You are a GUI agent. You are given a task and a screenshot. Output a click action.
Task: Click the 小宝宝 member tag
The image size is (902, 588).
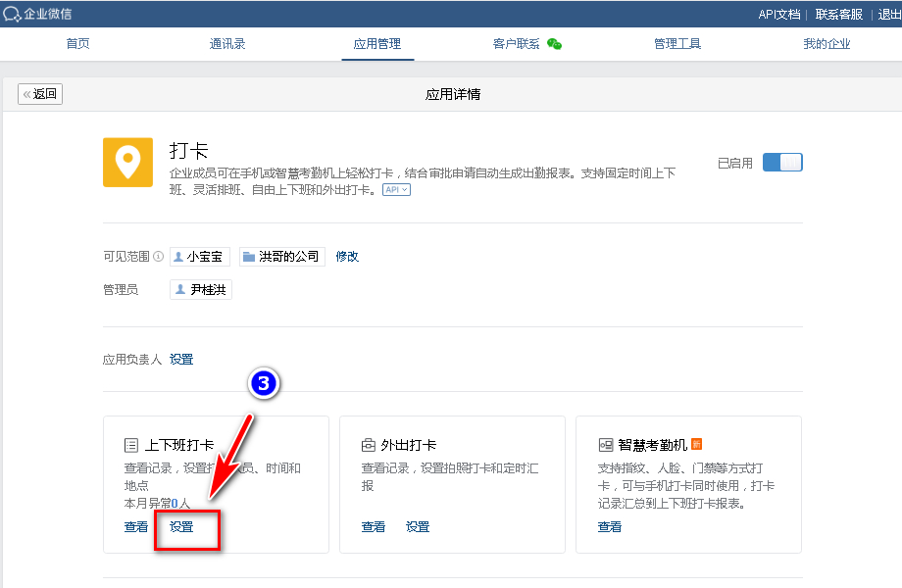200,257
